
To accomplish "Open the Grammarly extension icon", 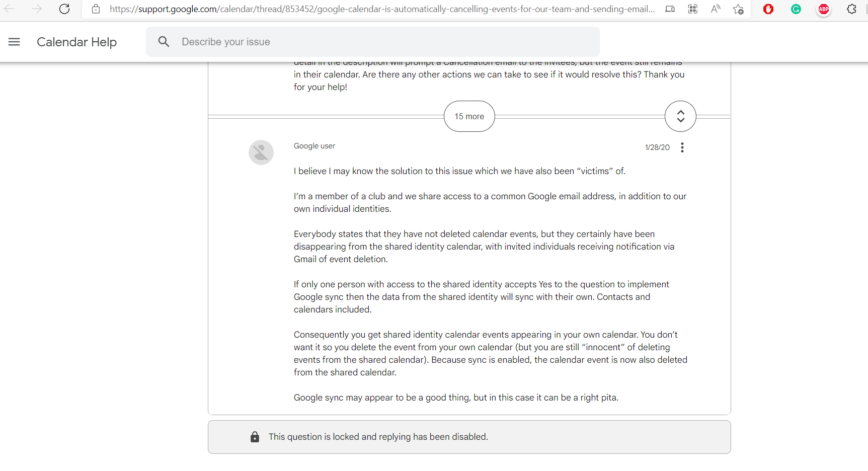I will pyautogui.click(x=796, y=9).
